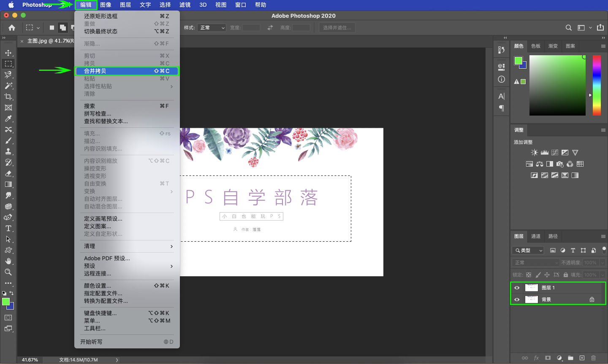Select the Crop tool
The width and height of the screenshot is (608, 364).
tap(8, 97)
